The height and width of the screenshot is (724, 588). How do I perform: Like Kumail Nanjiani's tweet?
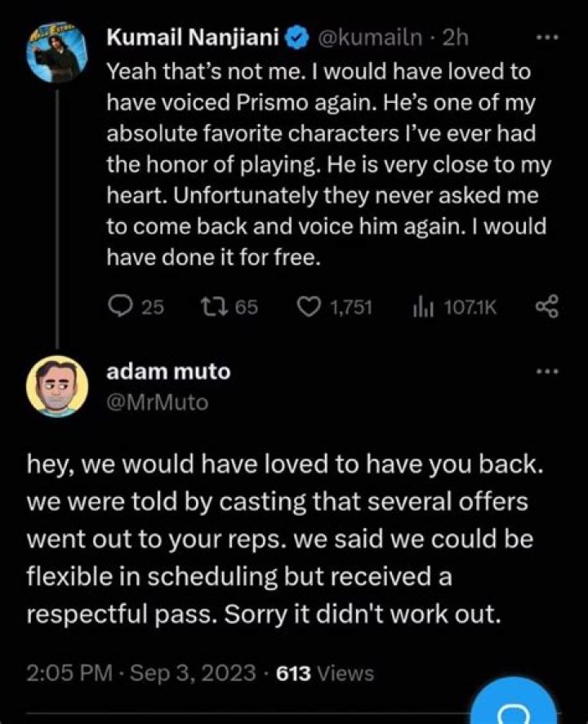(x=308, y=306)
